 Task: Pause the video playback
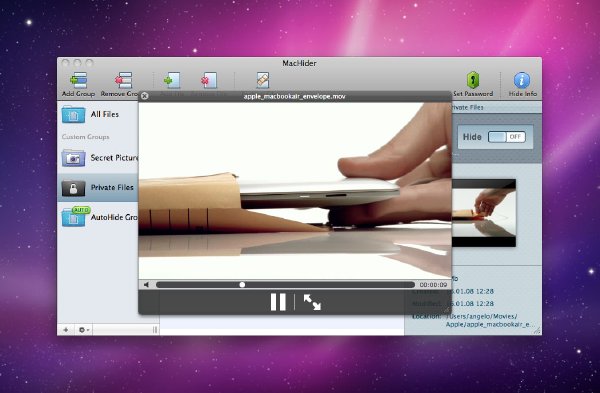pyautogui.click(x=278, y=302)
